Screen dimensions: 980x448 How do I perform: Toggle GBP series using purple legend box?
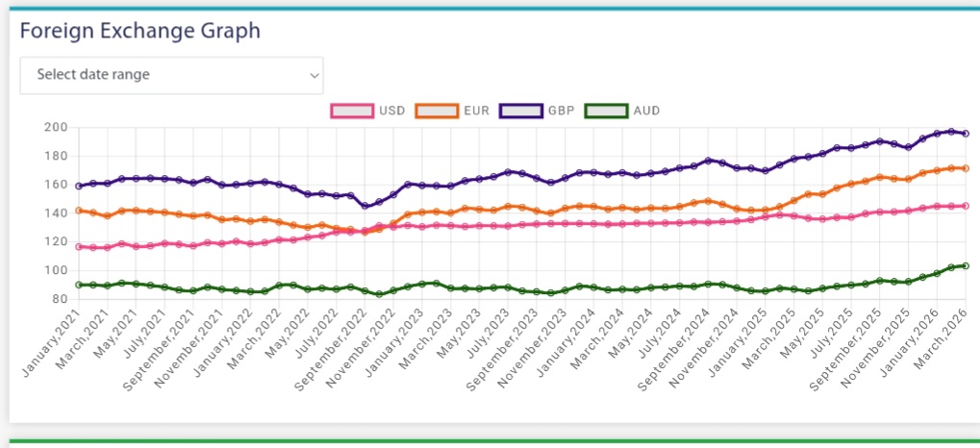[x=520, y=111]
